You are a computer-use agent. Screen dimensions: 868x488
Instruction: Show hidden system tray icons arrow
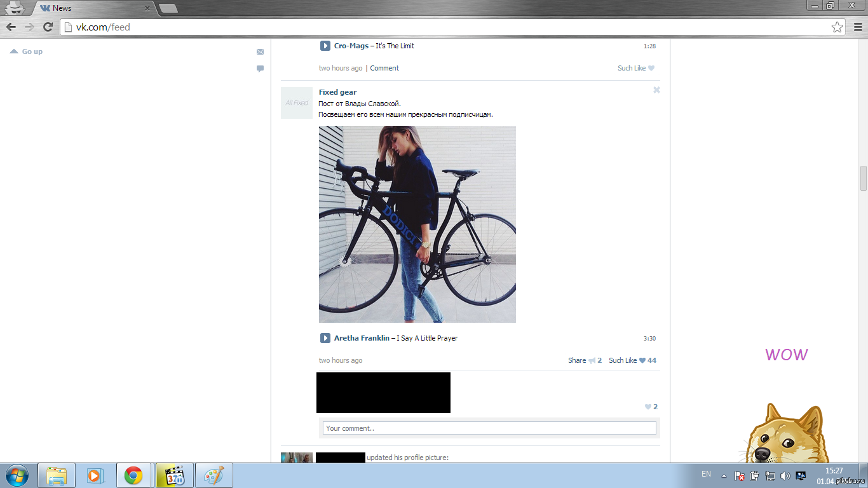[x=723, y=475]
